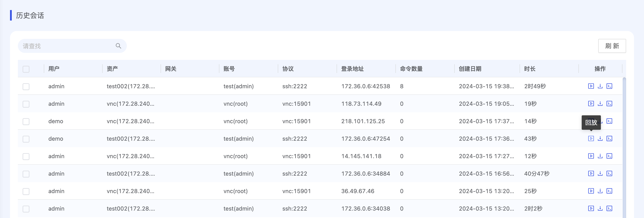Play back the 14.145.141.18 session
Image resolution: width=644 pixels, height=218 pixels.
click(591, 156)
